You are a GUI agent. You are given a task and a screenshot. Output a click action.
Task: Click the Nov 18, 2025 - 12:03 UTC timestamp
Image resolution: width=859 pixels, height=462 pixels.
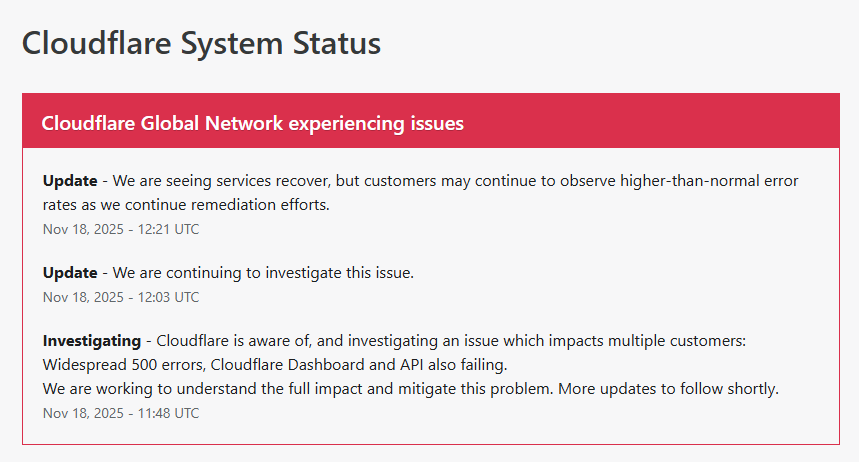121,297
